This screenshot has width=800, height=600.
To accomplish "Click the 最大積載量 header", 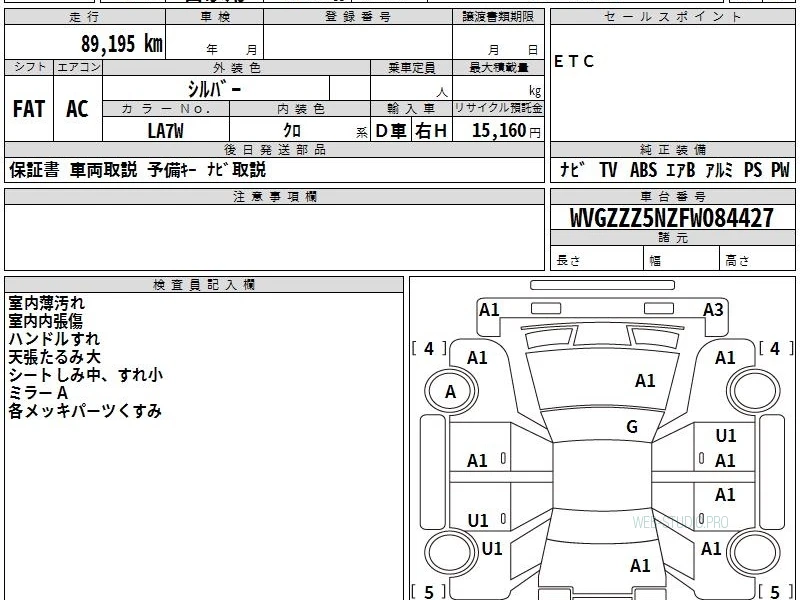I will click(x=498, y=68).
